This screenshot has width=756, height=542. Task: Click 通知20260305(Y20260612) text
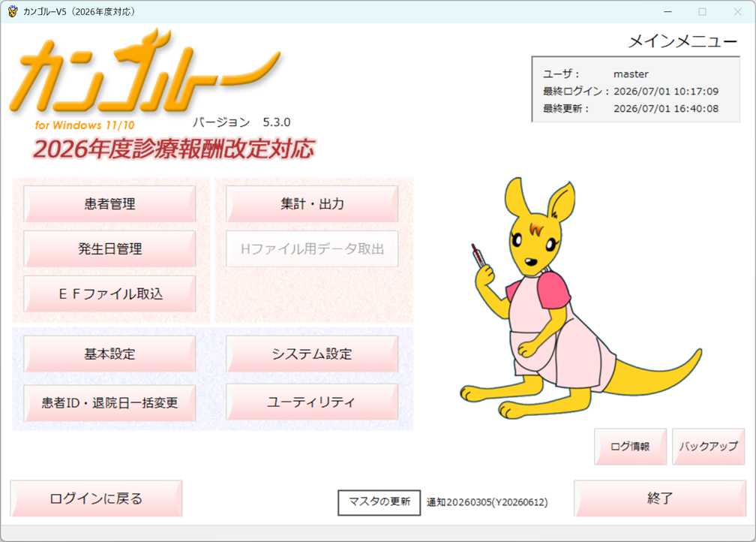point(487,502)
